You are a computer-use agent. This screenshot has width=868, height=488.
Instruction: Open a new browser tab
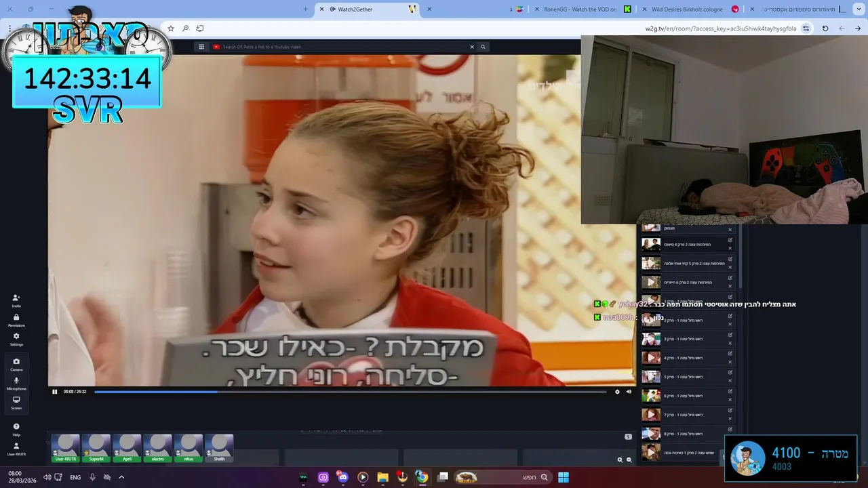[x=305, y=9]
